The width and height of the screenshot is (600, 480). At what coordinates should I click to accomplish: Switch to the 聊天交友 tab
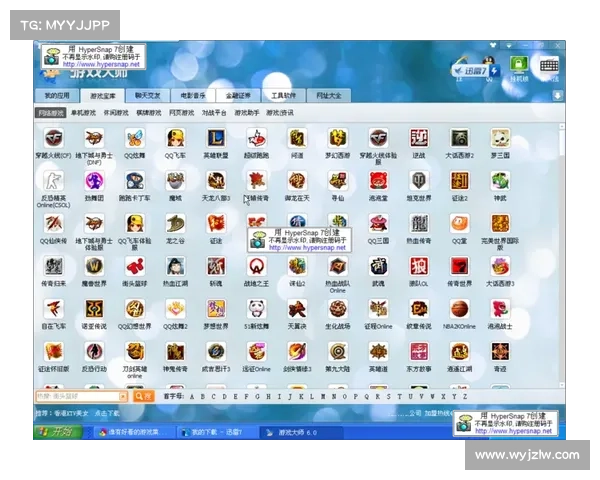pos(147,95)
